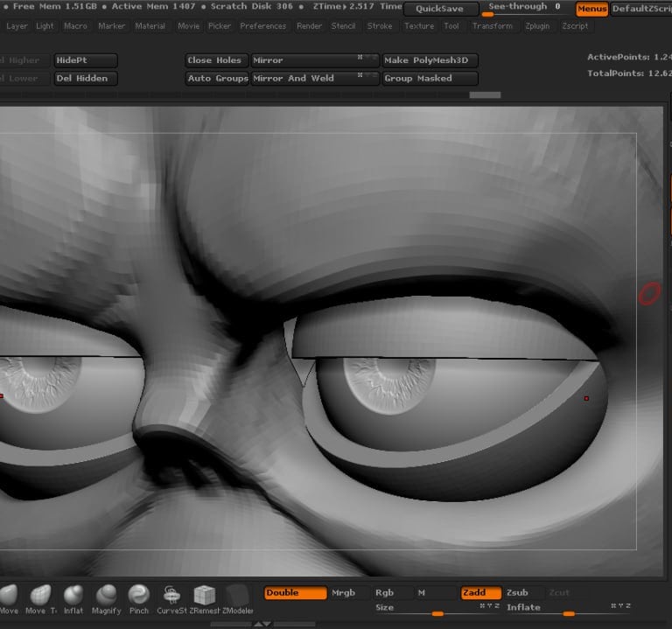Click Make PolyMesh3D button
Viewport: 672px width, 629px height.
coord(430,60)
